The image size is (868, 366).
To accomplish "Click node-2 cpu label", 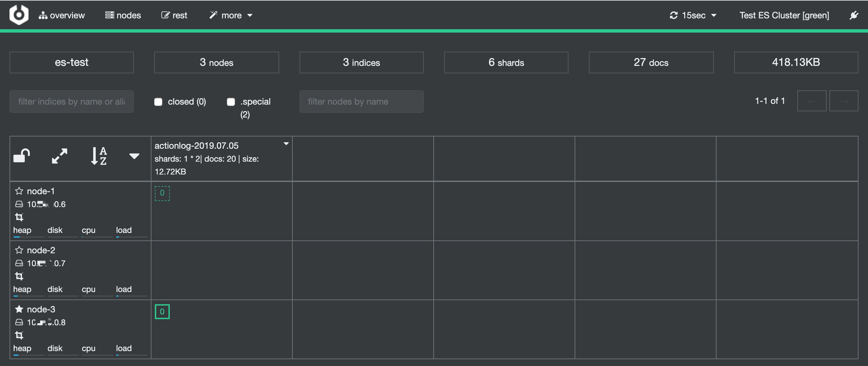I will pos(89,289).
